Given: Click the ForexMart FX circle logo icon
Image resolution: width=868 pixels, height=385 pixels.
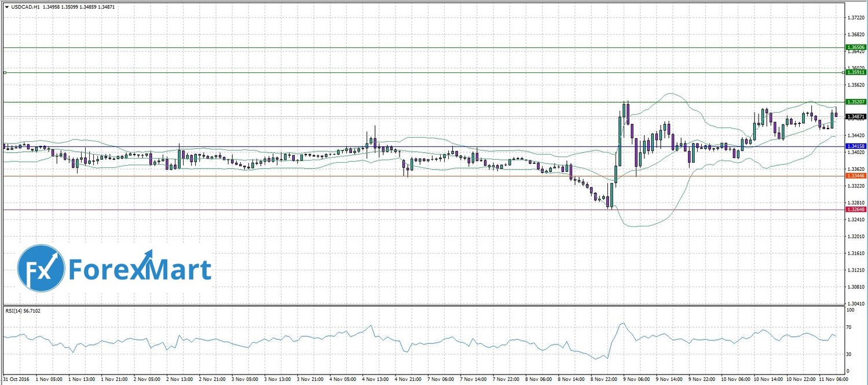Looking at the screenshot, I should (41, 268).
